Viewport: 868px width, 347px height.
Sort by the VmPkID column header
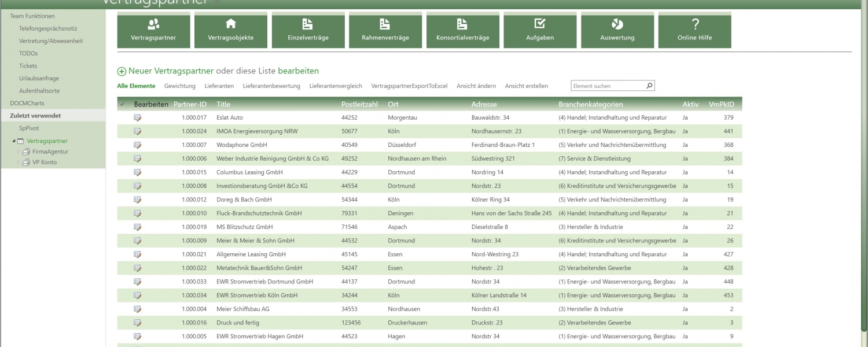point(722,105)
